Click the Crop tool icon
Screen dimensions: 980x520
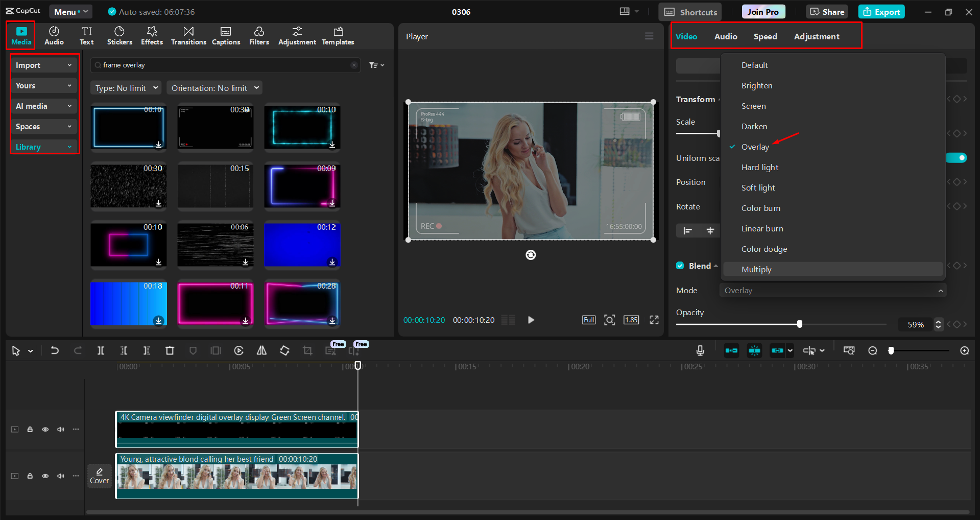click(307, 350)
